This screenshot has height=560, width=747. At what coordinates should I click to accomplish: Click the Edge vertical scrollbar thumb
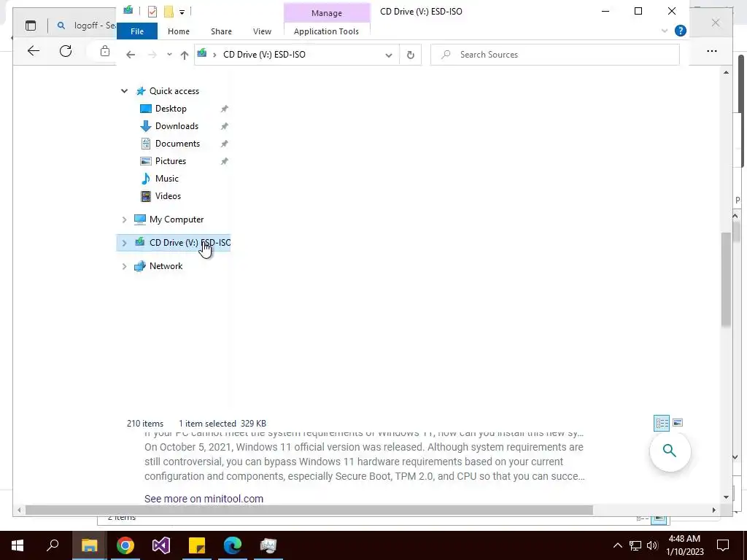click(726, 280)
